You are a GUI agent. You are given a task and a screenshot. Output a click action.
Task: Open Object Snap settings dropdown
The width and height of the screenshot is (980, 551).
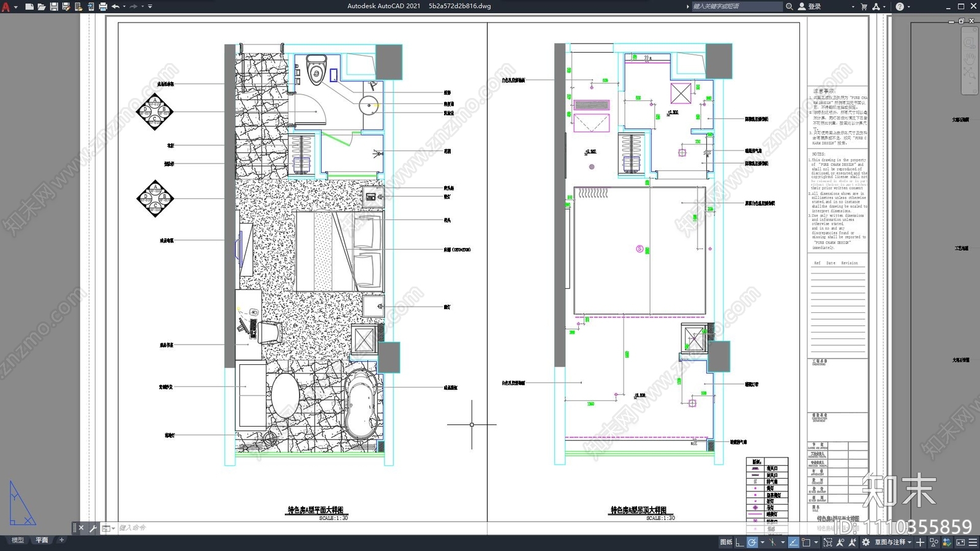(816, 542)
